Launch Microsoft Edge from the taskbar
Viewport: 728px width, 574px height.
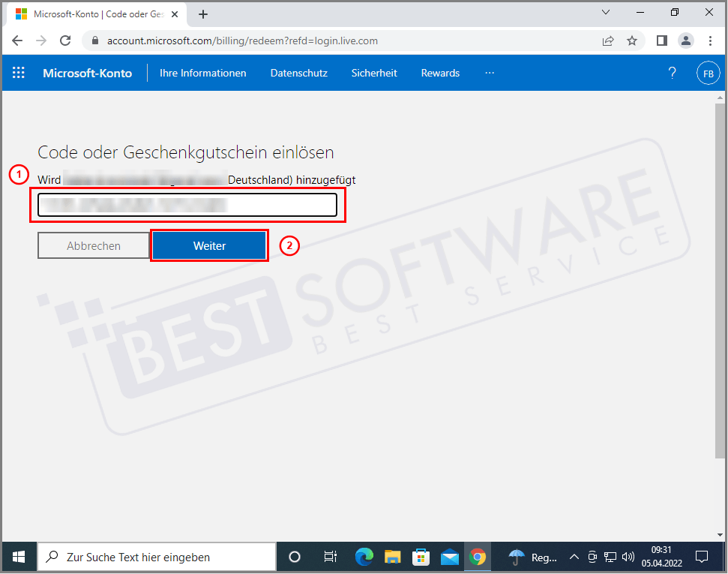(x=364, y=557)
